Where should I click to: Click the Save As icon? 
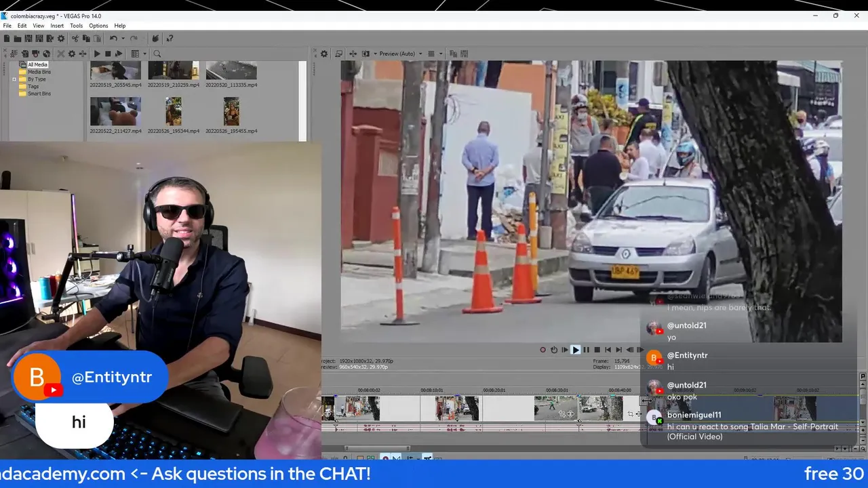coord(39,39)
